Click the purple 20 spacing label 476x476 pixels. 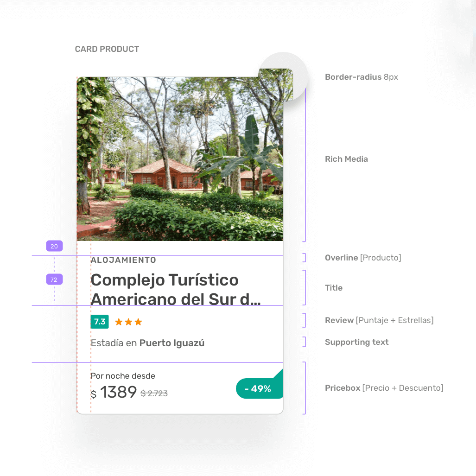(54, 246)
